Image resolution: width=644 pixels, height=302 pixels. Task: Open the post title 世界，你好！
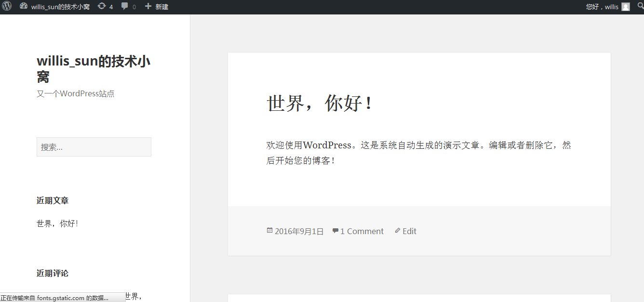(320, 103)
